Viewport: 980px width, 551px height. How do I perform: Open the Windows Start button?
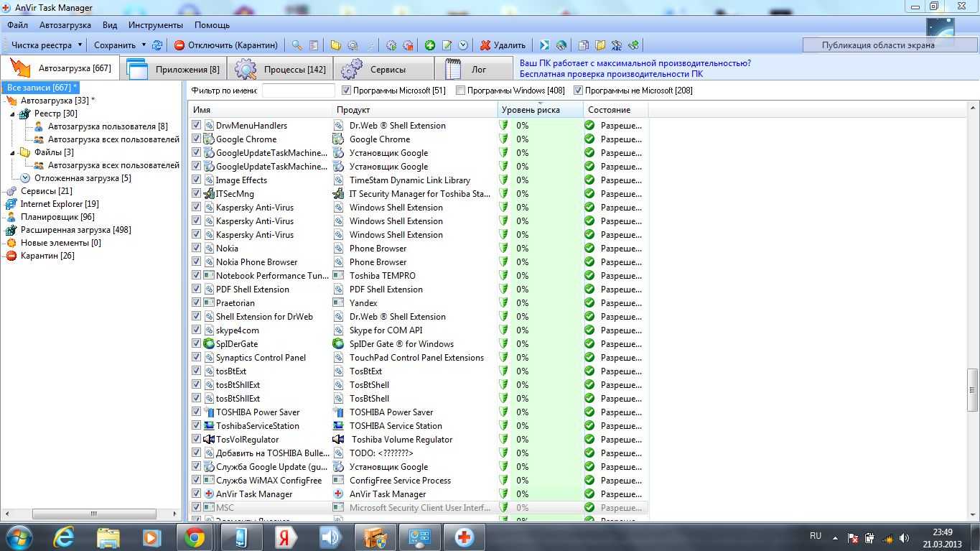[x=19, y=537]
